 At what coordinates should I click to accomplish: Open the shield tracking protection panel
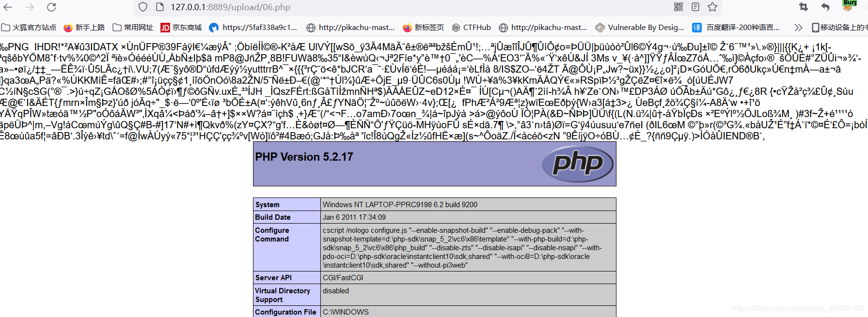pyautogui.click(x=142, y=7)
